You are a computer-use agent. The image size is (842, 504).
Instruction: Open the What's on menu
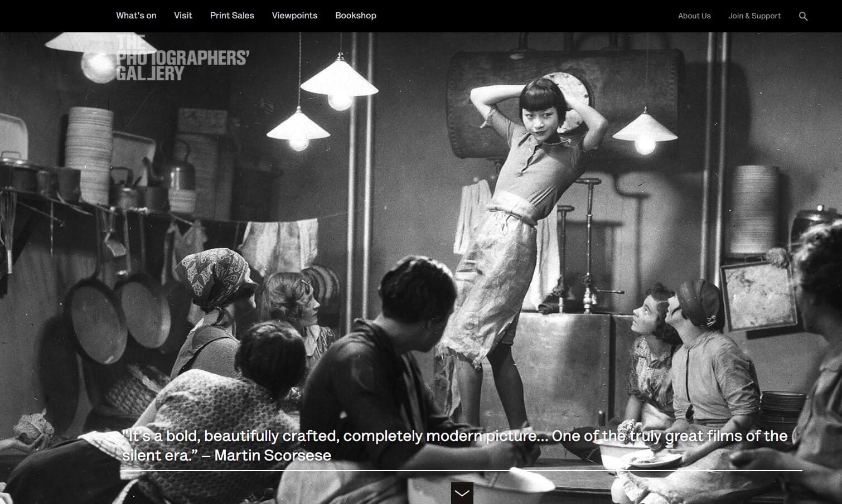[136, 16]
